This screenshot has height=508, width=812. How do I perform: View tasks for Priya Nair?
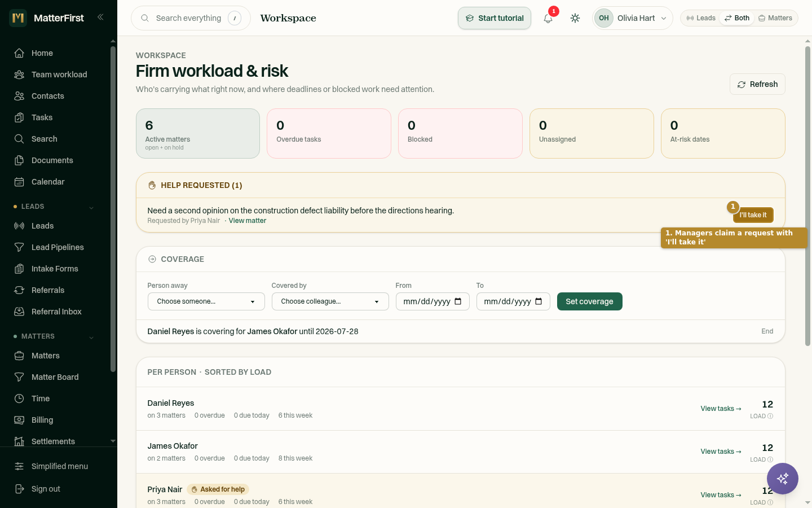[721, 495]
